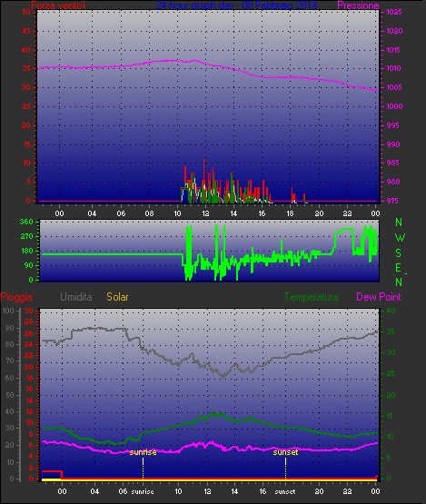
Task: Click the Solar legend label
Action: pyautogui.click(x=117, y=297)
